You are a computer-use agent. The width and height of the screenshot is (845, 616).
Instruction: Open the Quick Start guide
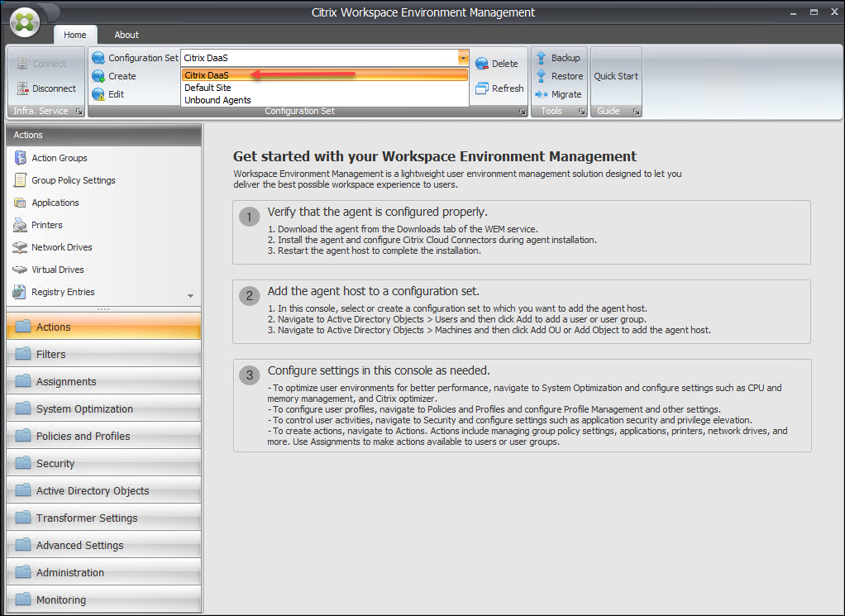coord(616,76)
